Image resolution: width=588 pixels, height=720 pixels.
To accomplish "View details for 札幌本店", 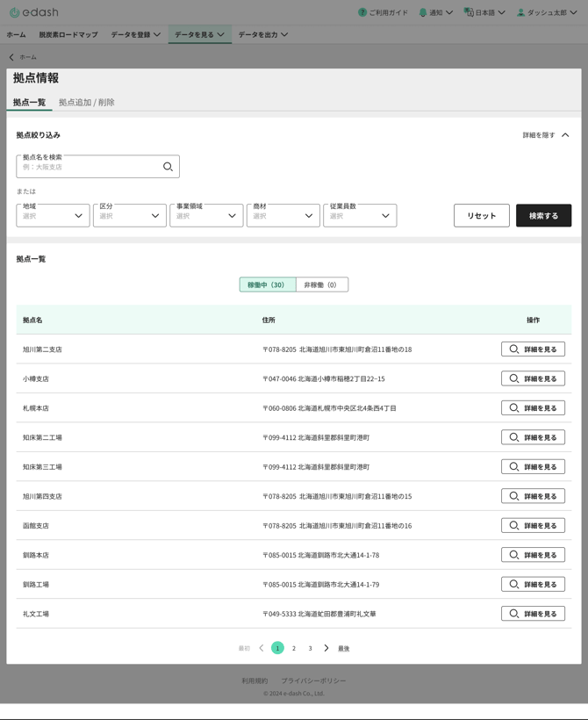I will point(533,408).
